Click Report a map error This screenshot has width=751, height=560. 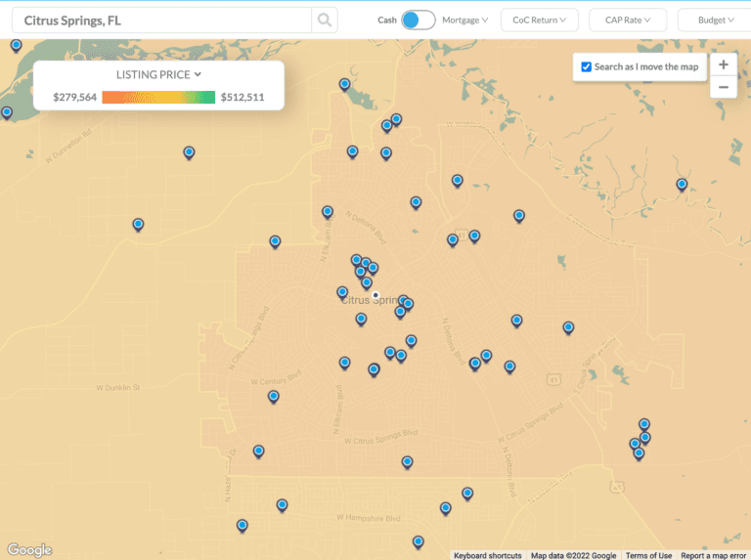coord(713,555)
